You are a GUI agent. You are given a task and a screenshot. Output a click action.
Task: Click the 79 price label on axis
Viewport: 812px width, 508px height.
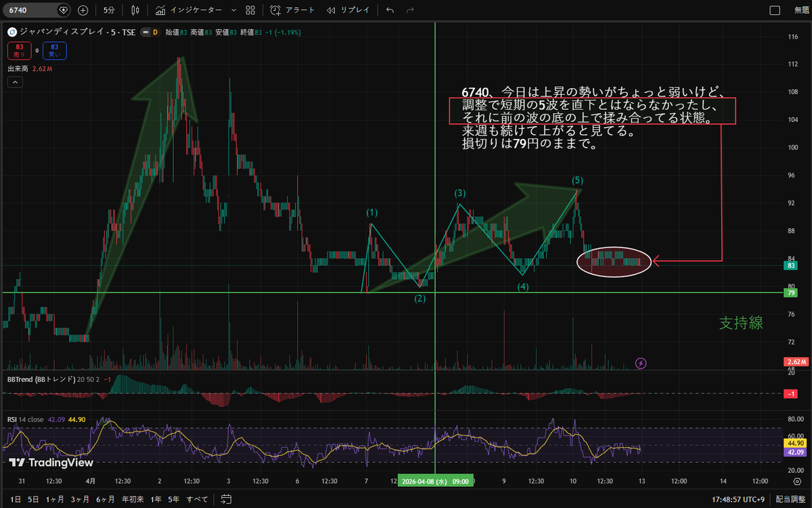790,293
